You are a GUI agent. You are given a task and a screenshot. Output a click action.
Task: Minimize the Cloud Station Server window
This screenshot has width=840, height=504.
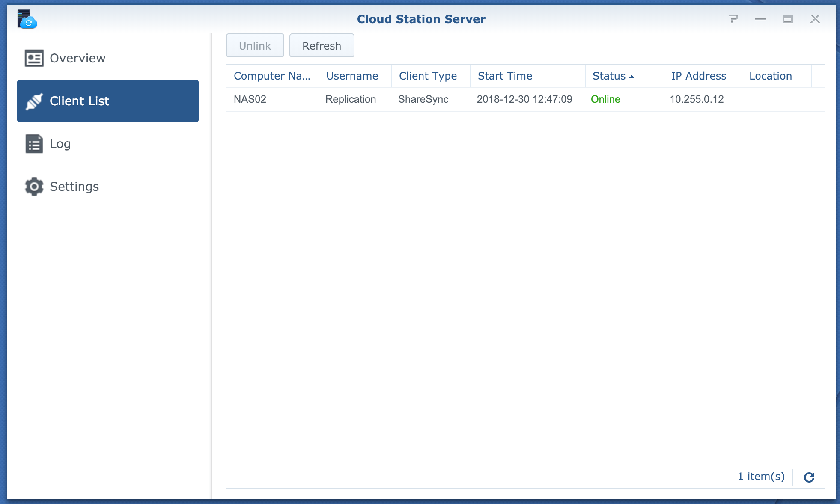click(760, 19)
